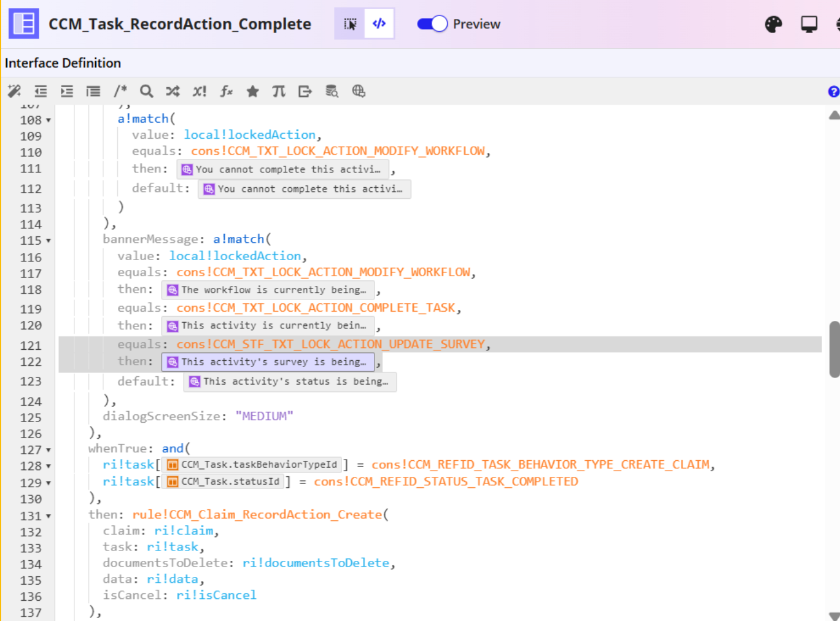Click scrollbar up arrow
Viewport: 840px width, 621px height.
coord(834,115)
